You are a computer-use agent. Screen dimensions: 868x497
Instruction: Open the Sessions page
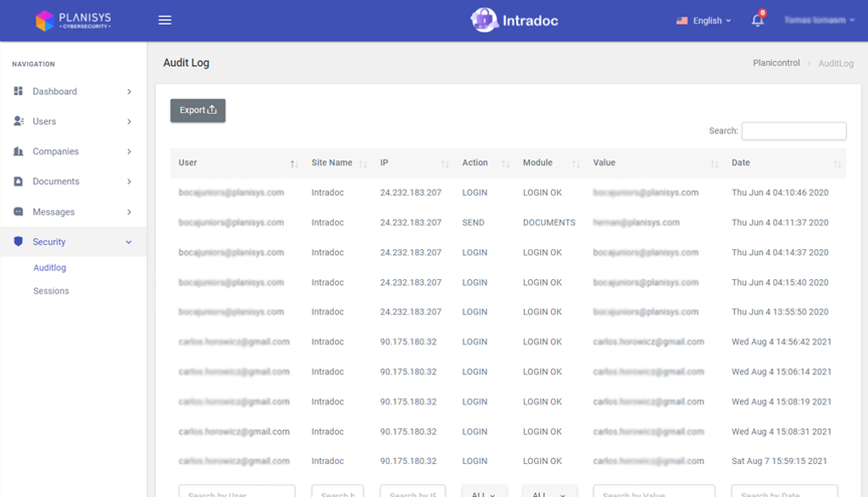pyautogui.click(x=51, y=291)
